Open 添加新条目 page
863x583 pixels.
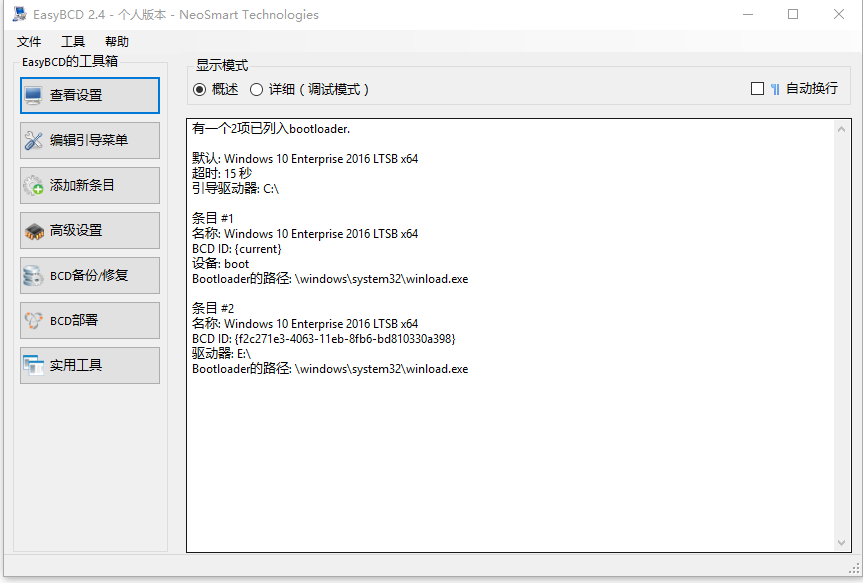[90, 186]
